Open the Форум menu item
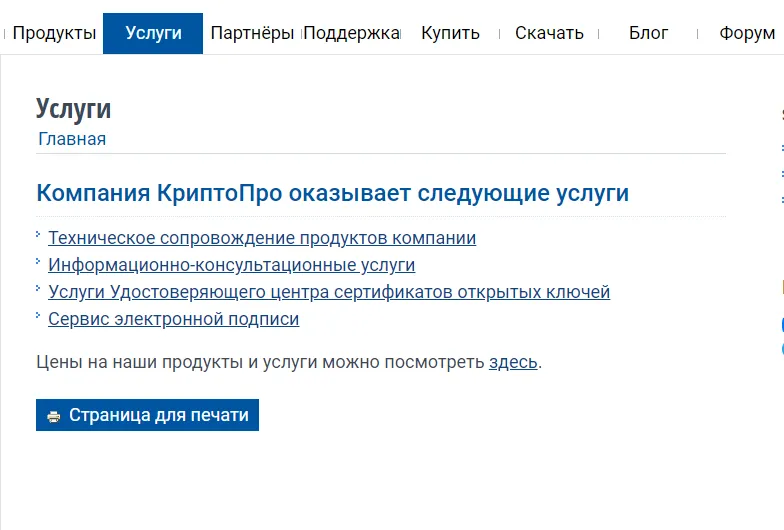The image size is (784, 530). click(746, 33)
